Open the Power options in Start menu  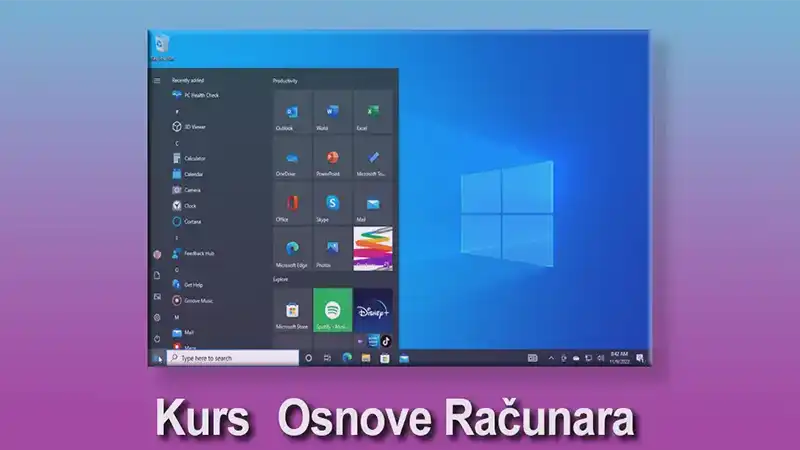[x=157, y=337]
